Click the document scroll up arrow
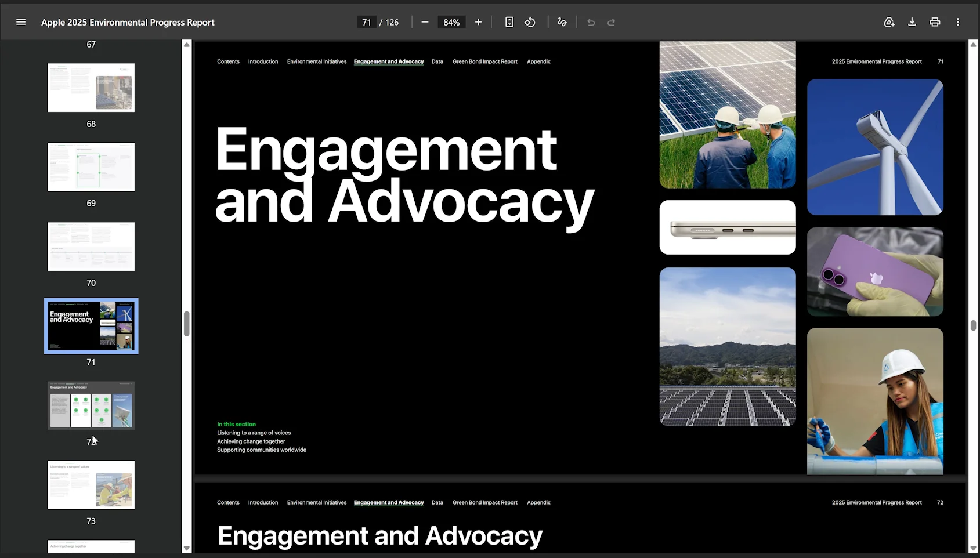The image size is (980, 558). pos(973,45)
